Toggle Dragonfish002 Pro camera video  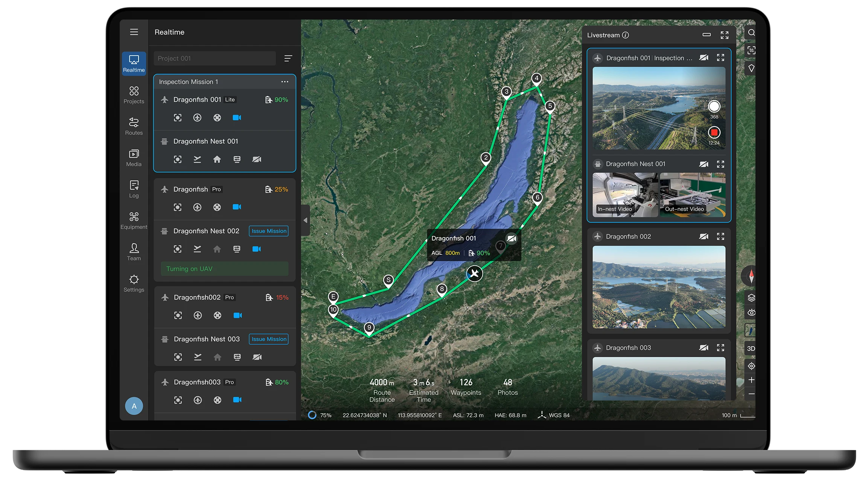click(238, 315)
